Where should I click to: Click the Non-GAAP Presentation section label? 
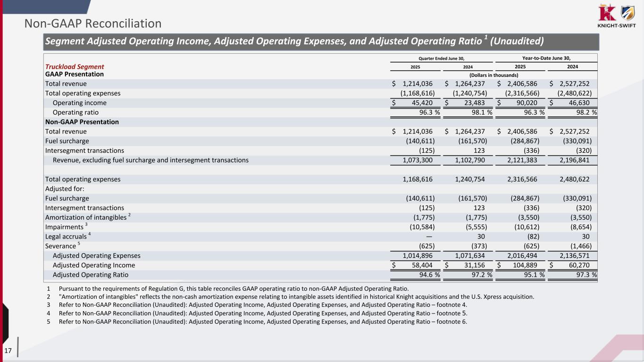pyautogui.click(x=82, y=122)
